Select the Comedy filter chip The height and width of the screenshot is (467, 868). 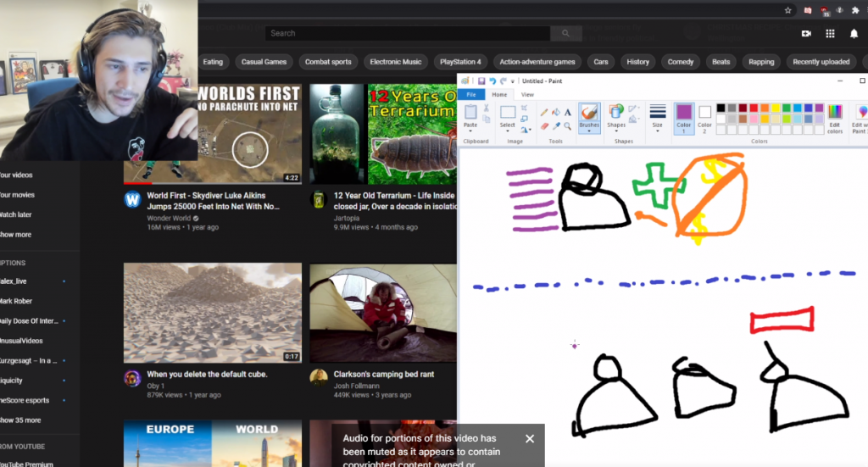pyautogui.click(x=681, y=62)
